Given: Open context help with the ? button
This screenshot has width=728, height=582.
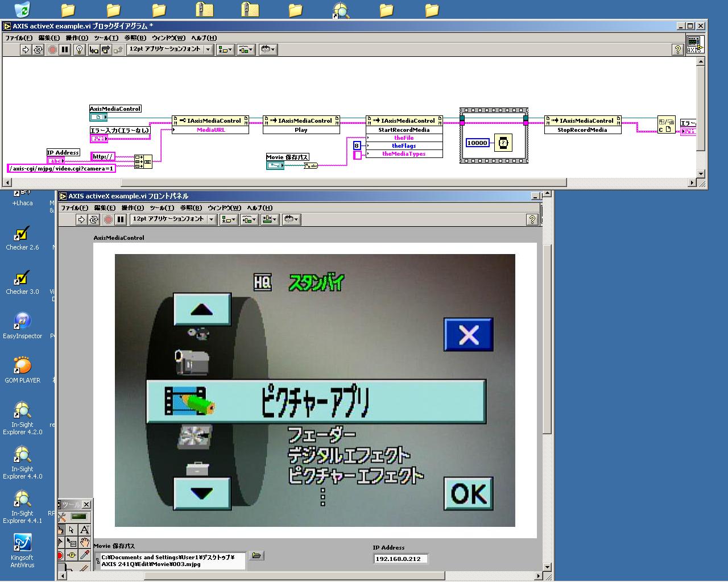Looking at the screenshot, I should 677,49.
